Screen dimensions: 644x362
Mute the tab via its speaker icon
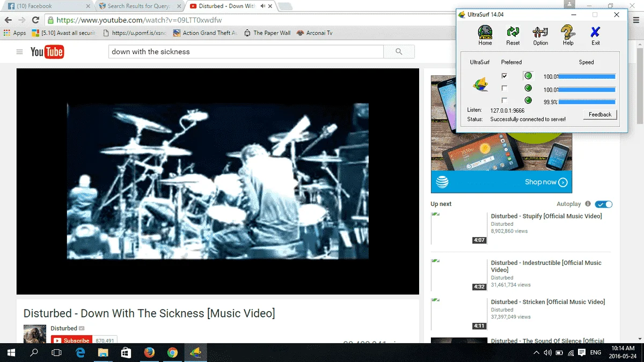262,6
